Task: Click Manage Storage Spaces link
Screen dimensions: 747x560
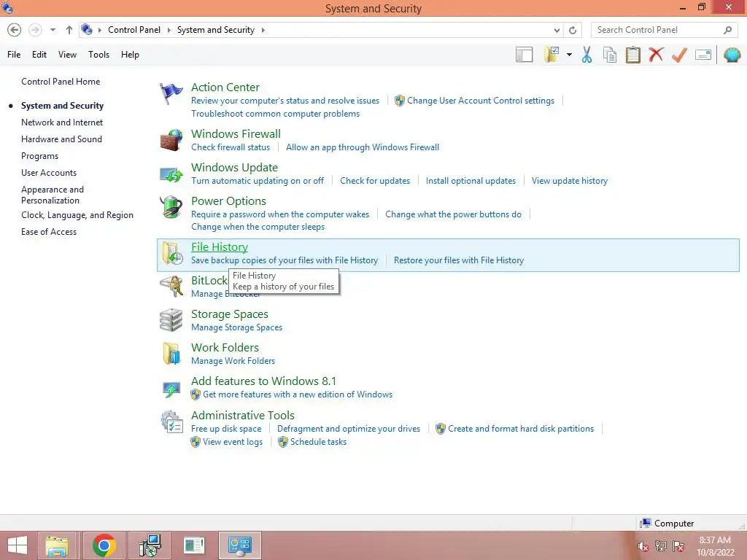Action: point(237,327)
